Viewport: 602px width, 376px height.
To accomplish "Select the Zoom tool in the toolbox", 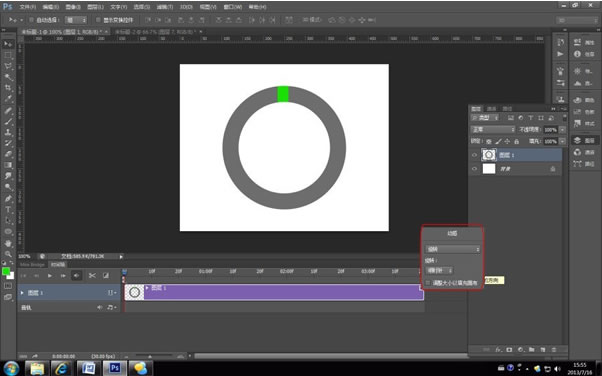I will tap(8, 254).
